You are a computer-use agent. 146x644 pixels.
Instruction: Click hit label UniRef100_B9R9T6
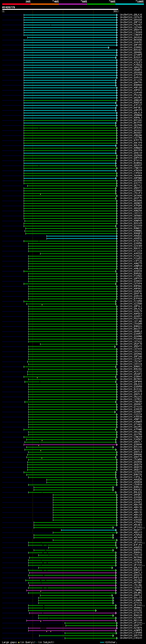point(131,550)
